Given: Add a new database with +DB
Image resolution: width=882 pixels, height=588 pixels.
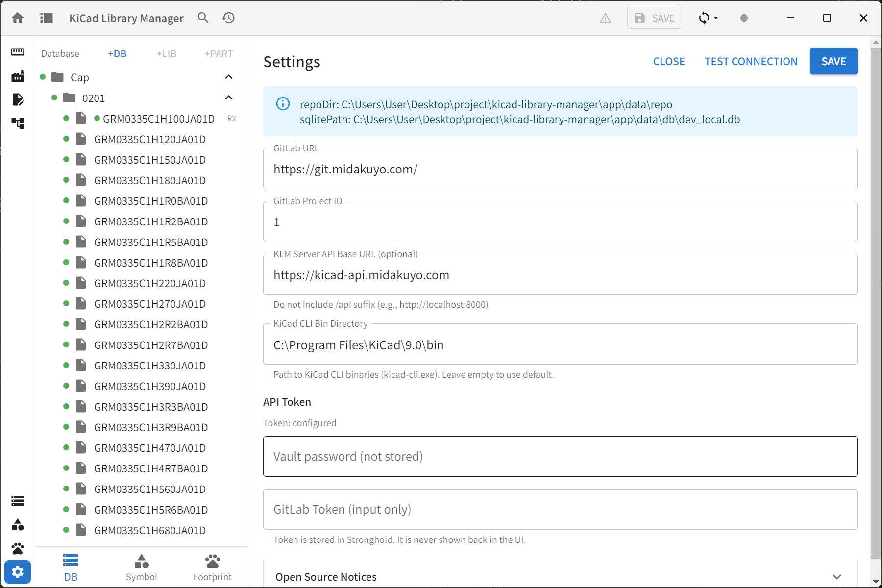Looking at the screenshot, I should coord(117,54).
